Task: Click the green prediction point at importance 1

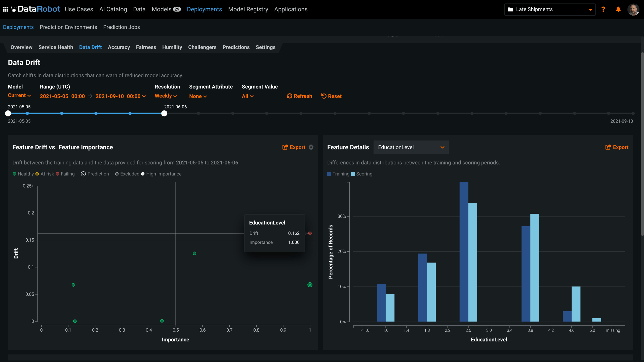Action: [x=310, y=285]
